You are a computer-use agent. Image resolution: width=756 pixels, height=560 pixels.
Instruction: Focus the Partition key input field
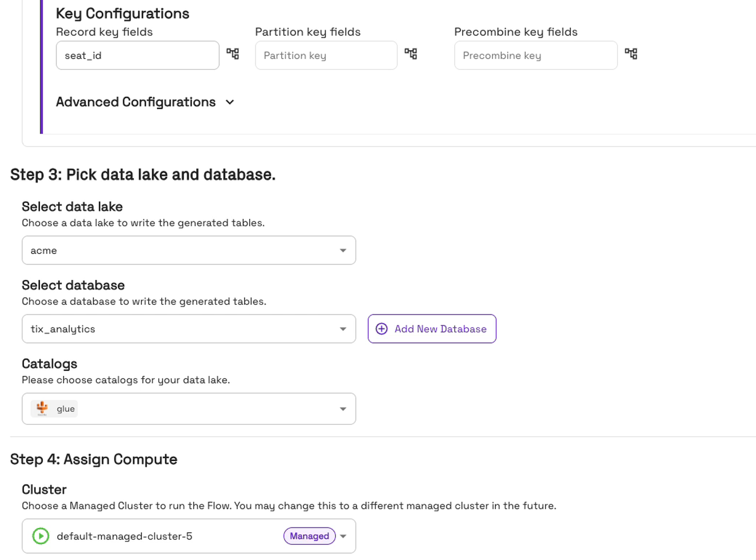click(326, 55)
